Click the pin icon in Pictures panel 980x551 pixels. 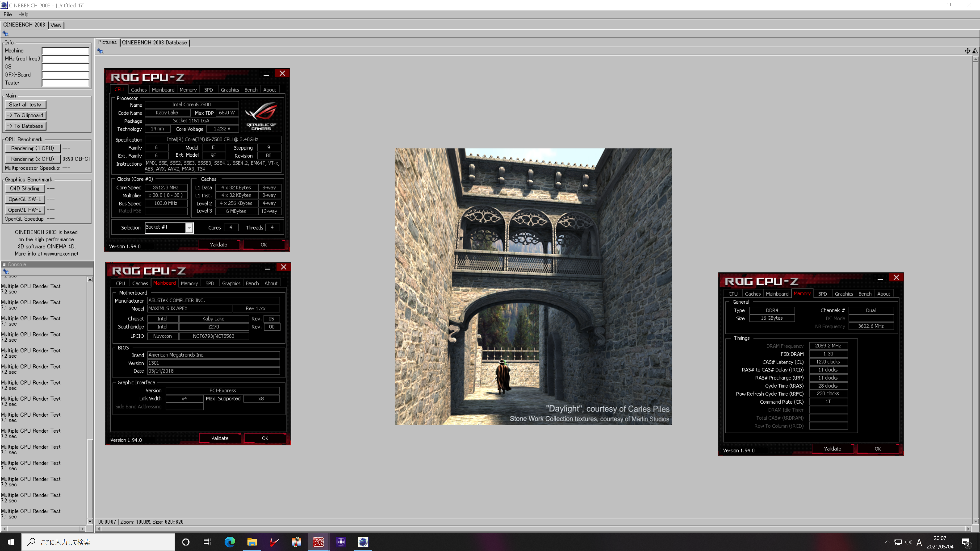100,51
